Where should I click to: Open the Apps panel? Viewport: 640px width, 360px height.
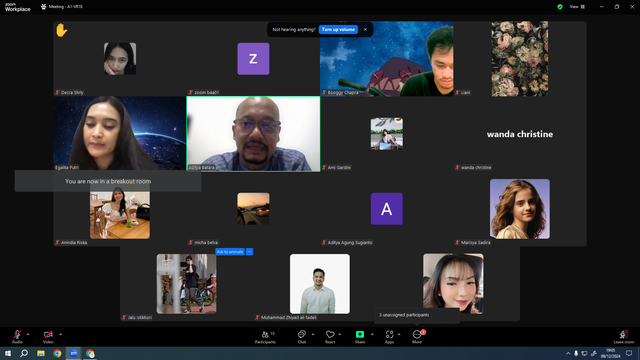(x=389, y=337)
